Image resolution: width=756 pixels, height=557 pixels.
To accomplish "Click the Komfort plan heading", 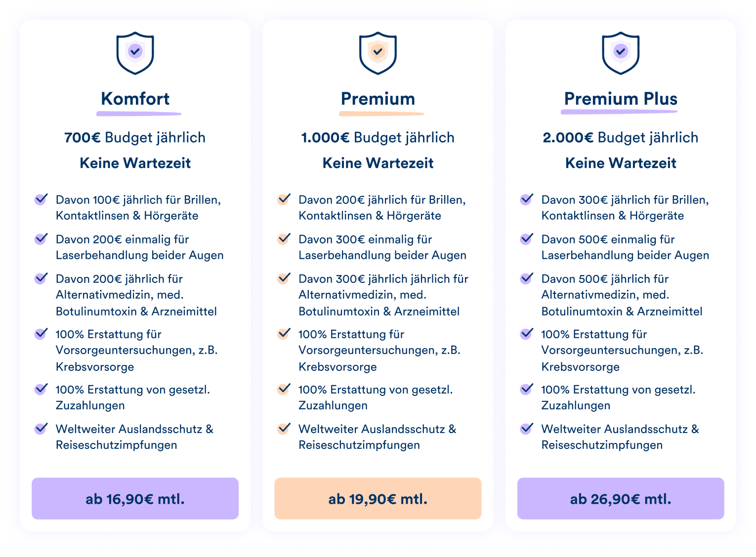I will (x=135, y=99).
